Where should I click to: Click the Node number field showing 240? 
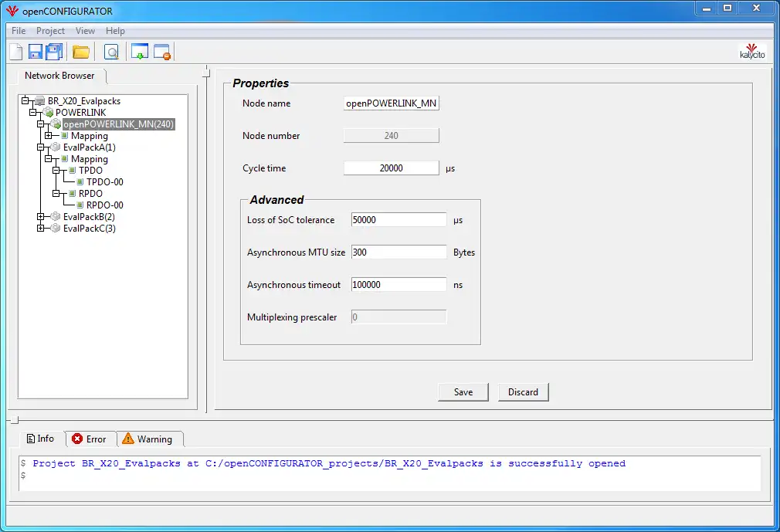(391, 136)
